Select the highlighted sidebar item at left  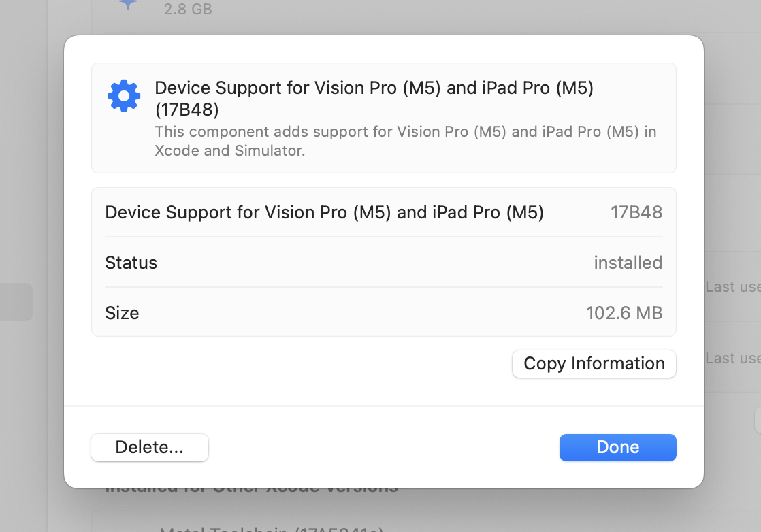pos(16,302)
